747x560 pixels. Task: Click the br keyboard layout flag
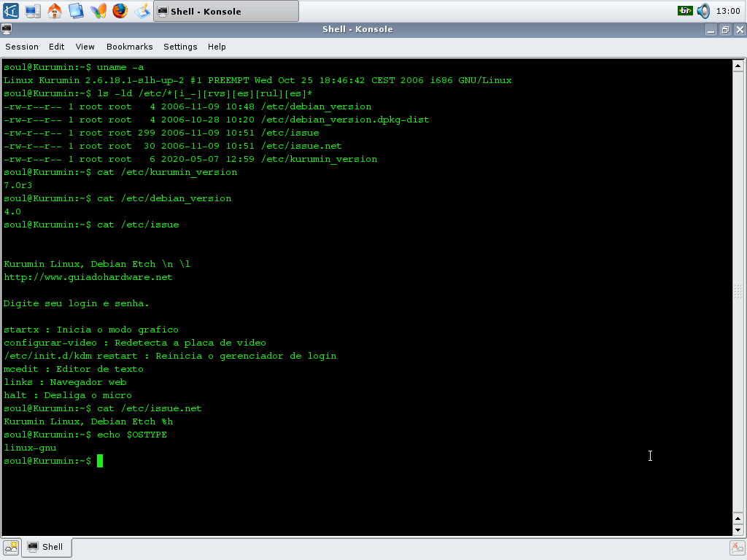pyautogui.click(x=685, y=10)
